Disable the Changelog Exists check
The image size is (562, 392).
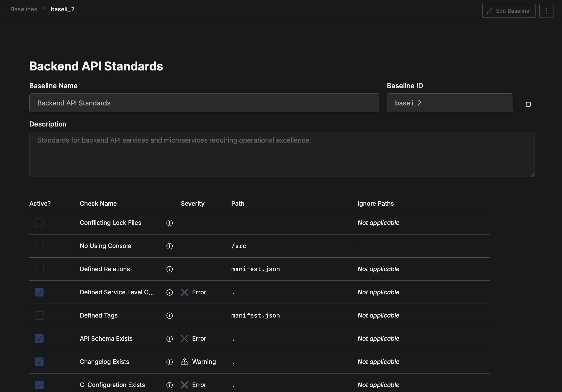tap(39, 362)
